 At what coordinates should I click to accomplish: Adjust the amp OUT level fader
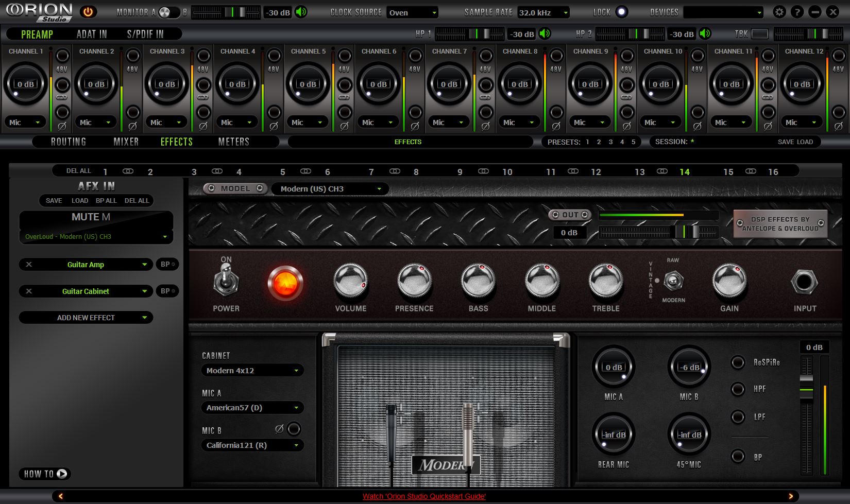click(x=685, y=232)
